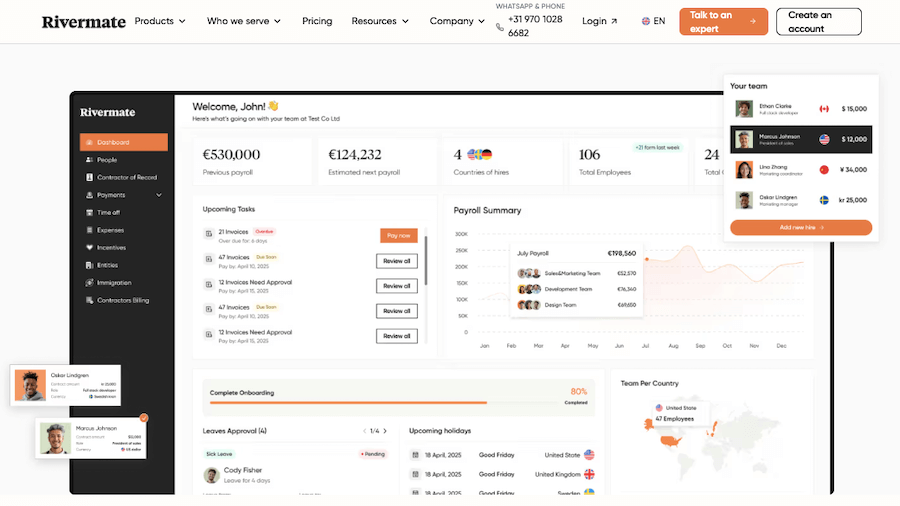
Task: Click the Time off calendar icon
Action: (89, 213)
